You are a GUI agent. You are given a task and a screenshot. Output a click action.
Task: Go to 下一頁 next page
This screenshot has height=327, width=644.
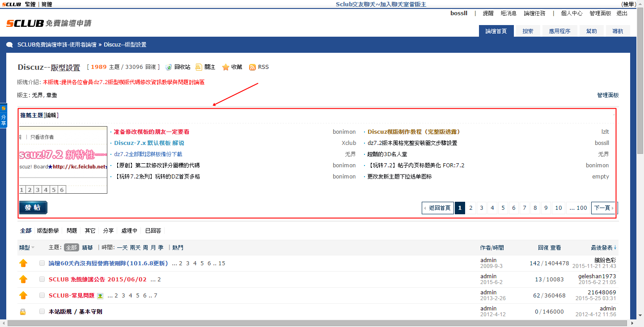click(x=604, y=208)
